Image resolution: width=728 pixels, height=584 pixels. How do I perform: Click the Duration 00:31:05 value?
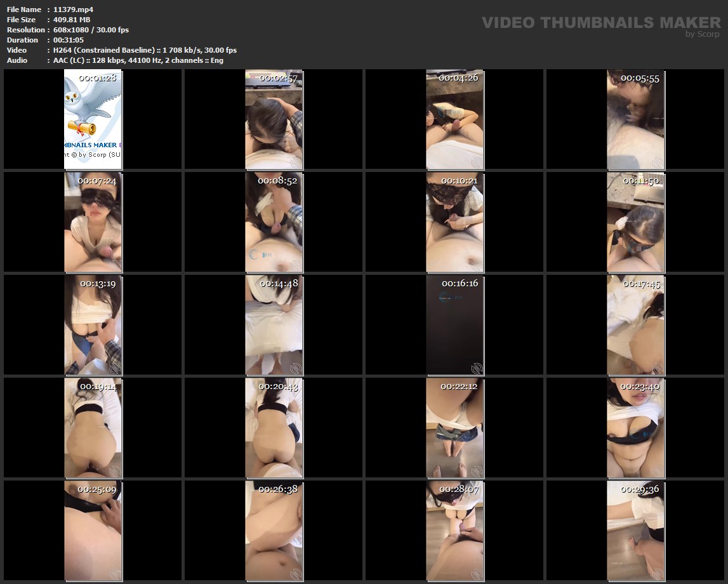[69, 40]
